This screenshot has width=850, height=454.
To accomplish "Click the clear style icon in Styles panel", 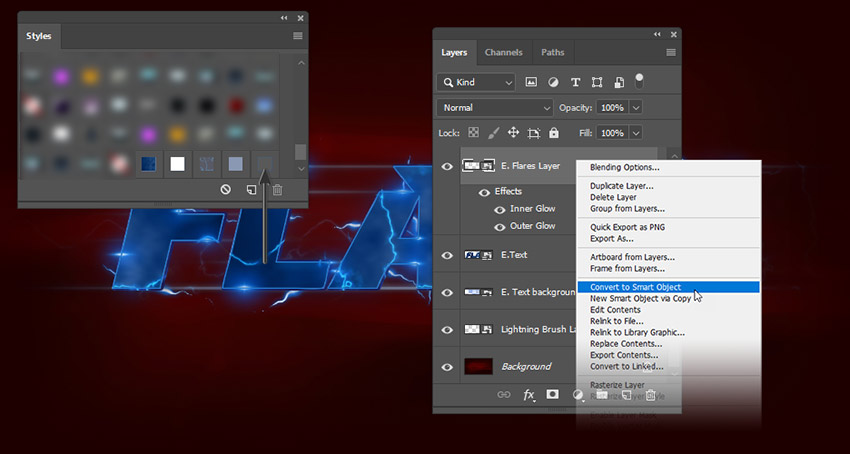I will (x=226, y=189).
